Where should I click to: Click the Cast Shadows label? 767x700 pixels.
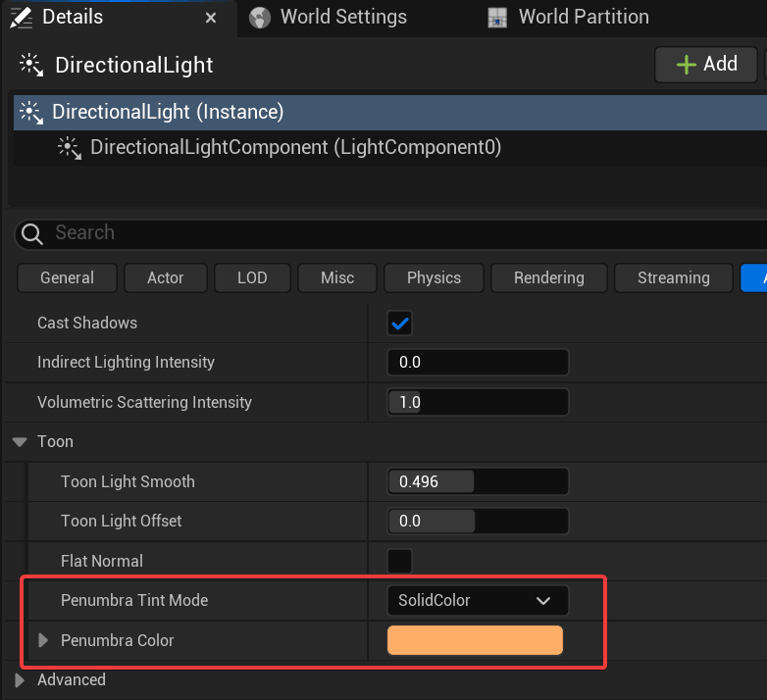pyautogui.click(x=87, y=324)
